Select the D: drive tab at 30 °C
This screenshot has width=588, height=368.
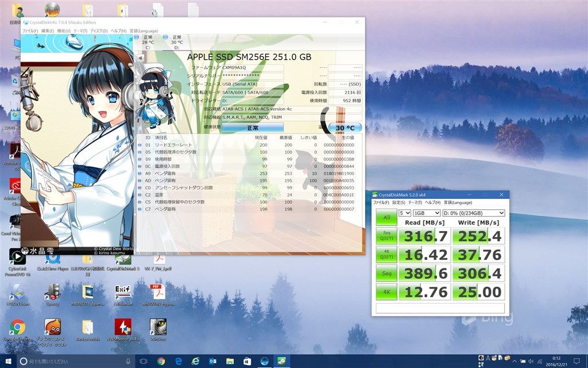pos(177,42)
